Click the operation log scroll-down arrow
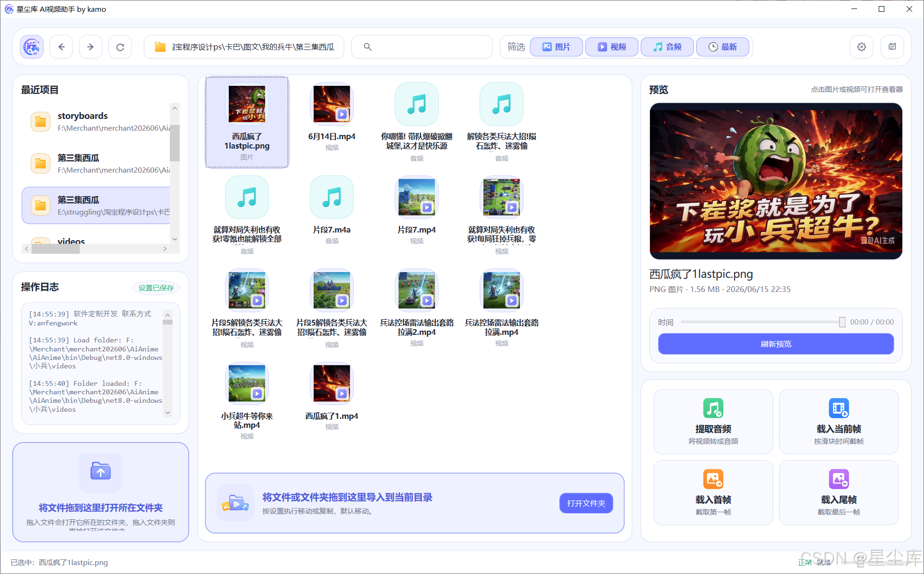 click(x=167, y=413)
